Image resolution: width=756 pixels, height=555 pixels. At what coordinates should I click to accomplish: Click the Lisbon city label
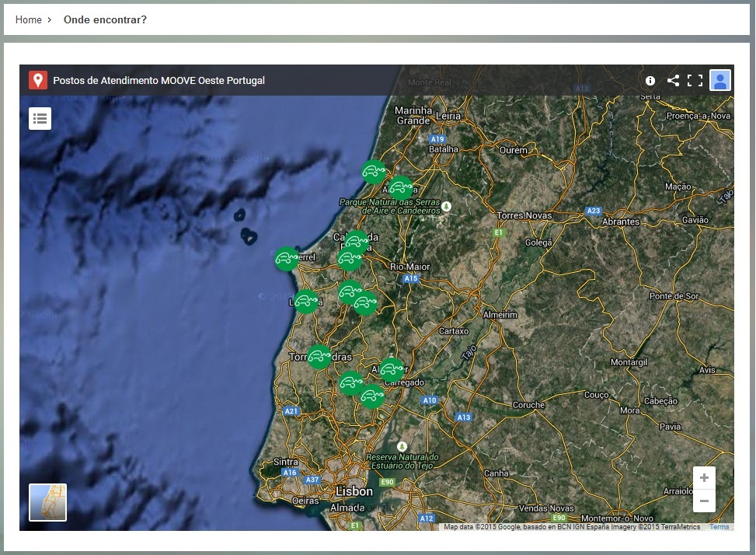(354, 491)
